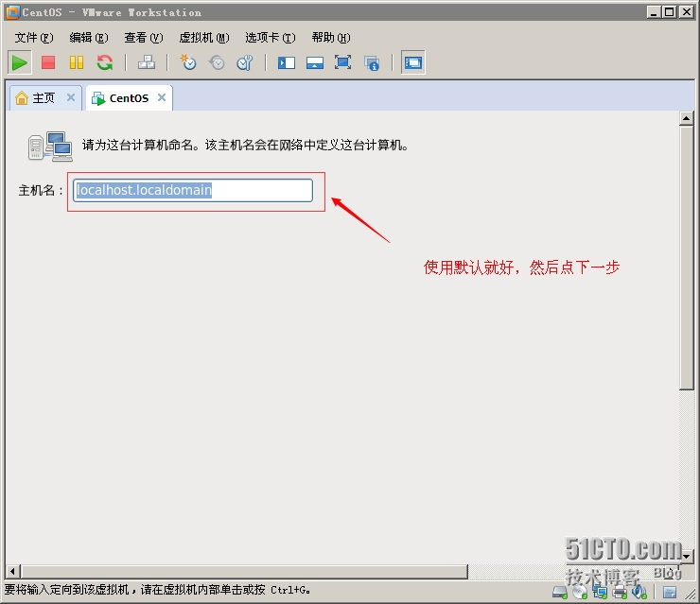Image resolution: width=700 pixels, height=604 pixels.
Task: Click the computers icon beside hostname prompt
Action: [x=50, y=146]
